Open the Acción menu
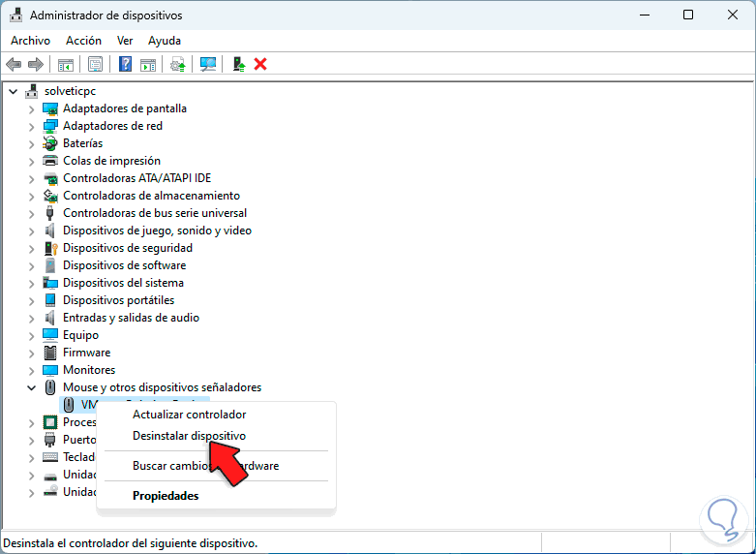Screen dimensions: 756x554 [x=83, y=41]
